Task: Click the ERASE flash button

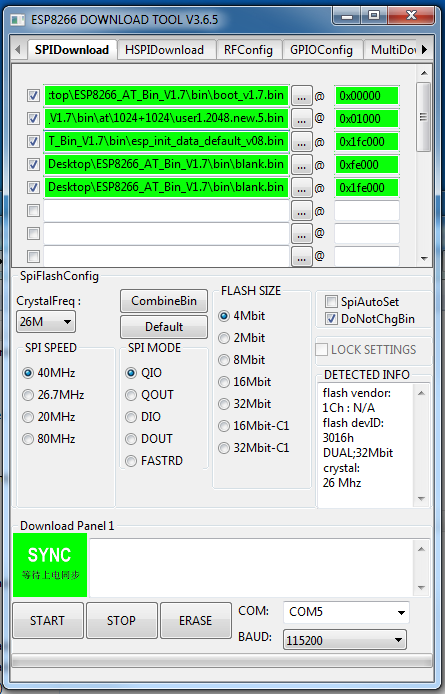Action: (196, 621)
